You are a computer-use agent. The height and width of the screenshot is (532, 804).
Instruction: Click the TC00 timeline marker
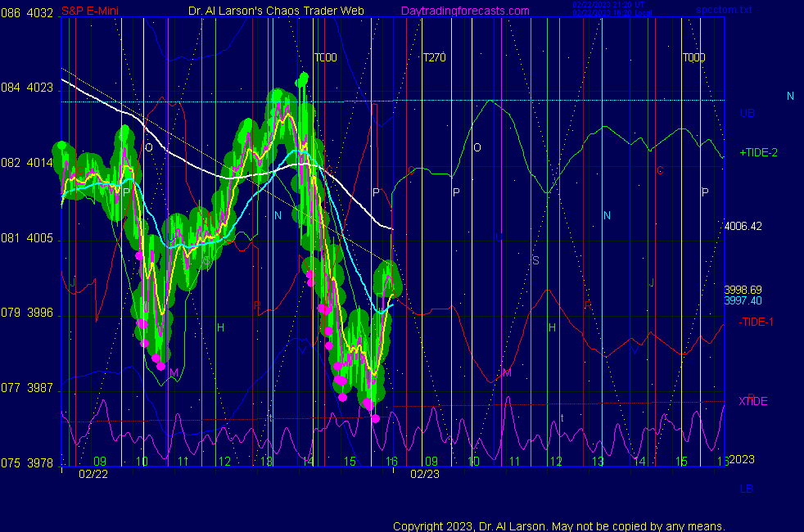tap(325, 57)
